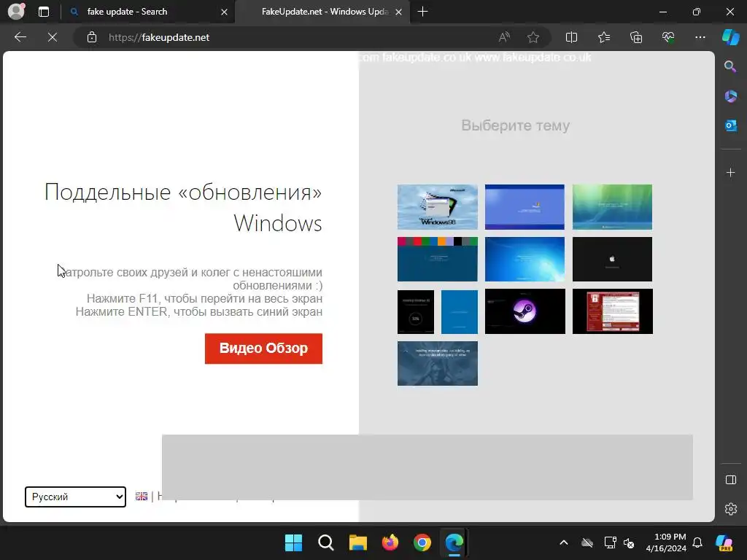Open the Edge profile avatar
747x560 pixels.
click(16, 12)
